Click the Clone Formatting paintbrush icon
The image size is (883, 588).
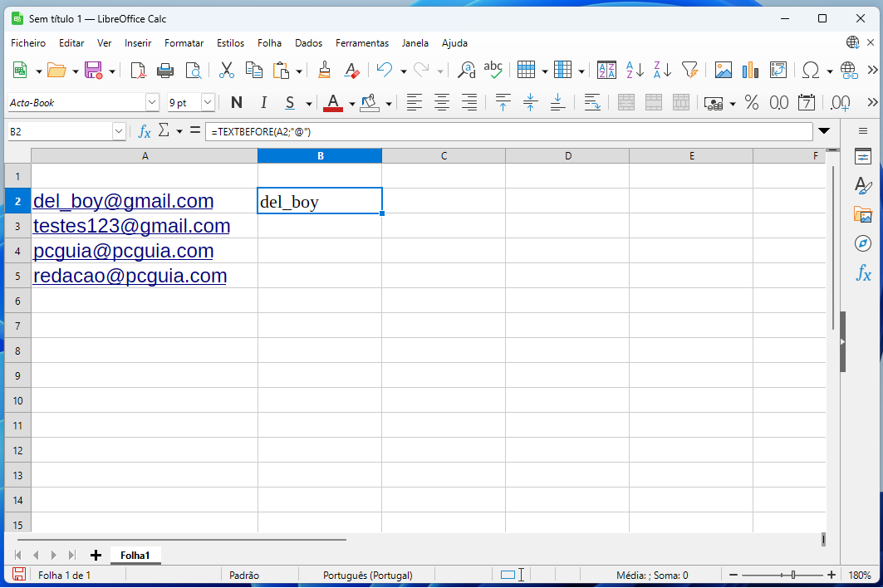coord(325,71)
